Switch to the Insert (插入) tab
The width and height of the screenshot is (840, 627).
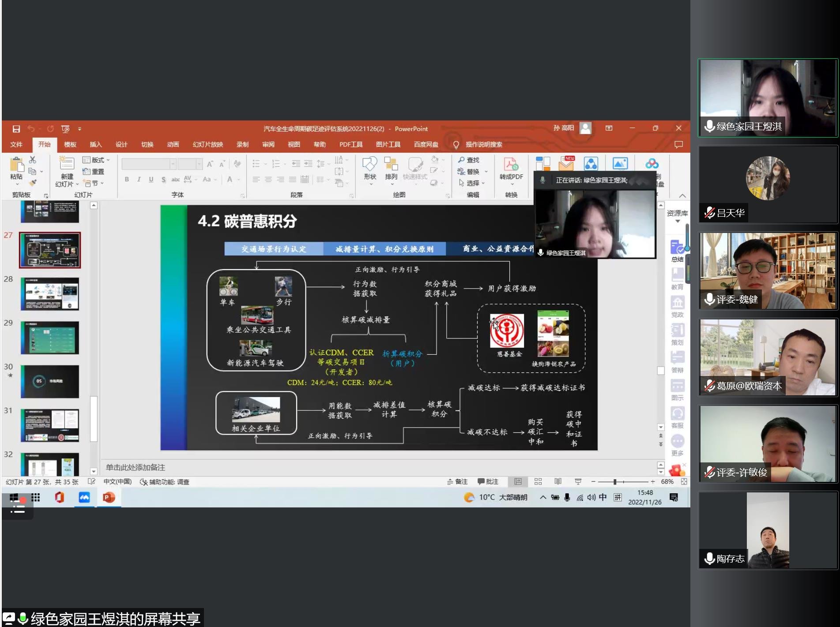coord(96,145)
